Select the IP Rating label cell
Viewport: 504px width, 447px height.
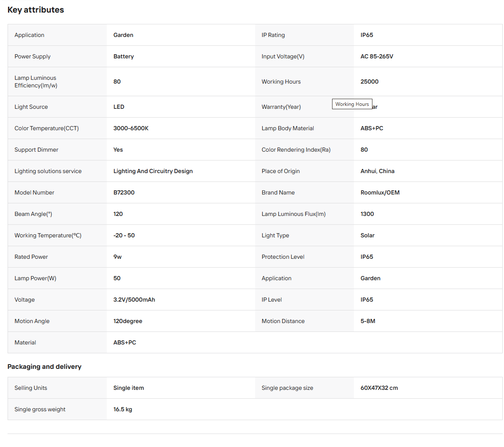[304, 35]
